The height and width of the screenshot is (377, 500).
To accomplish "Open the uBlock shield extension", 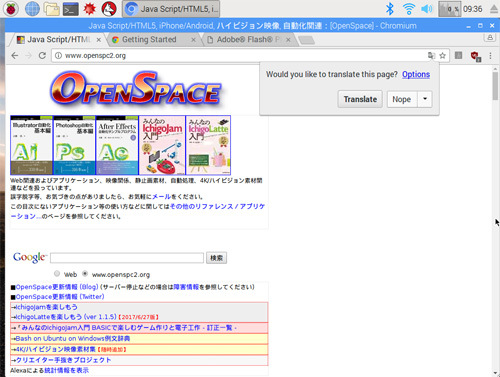I will [476, 56].
